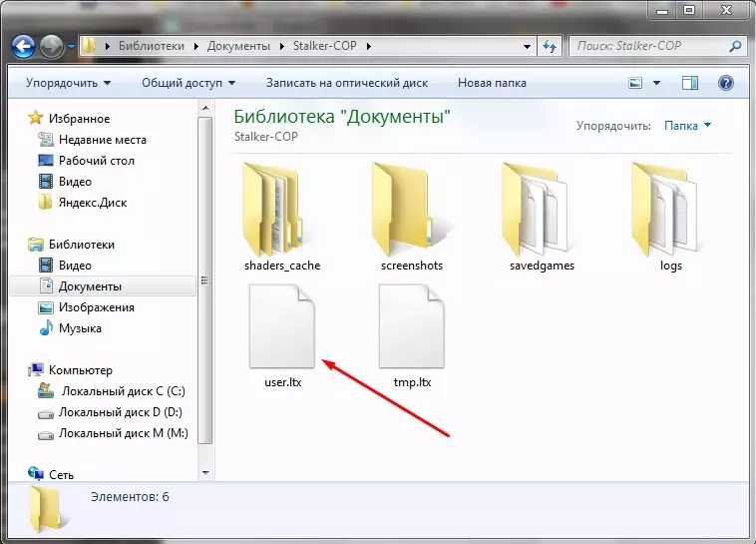Open Видео under Библиотеки
Screen dimensions: 756x544
click(x=75, y=265)
